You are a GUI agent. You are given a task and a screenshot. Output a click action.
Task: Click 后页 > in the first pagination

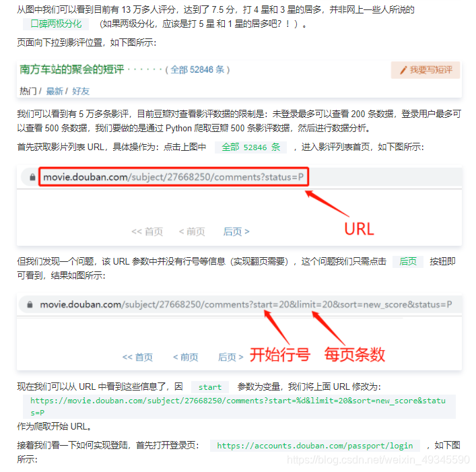(236, 232)
